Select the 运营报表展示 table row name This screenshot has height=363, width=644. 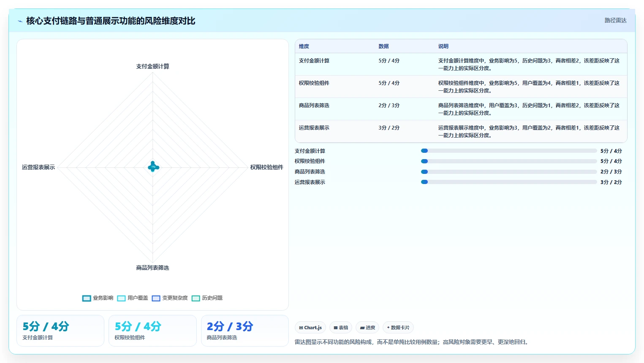[314, 128]
